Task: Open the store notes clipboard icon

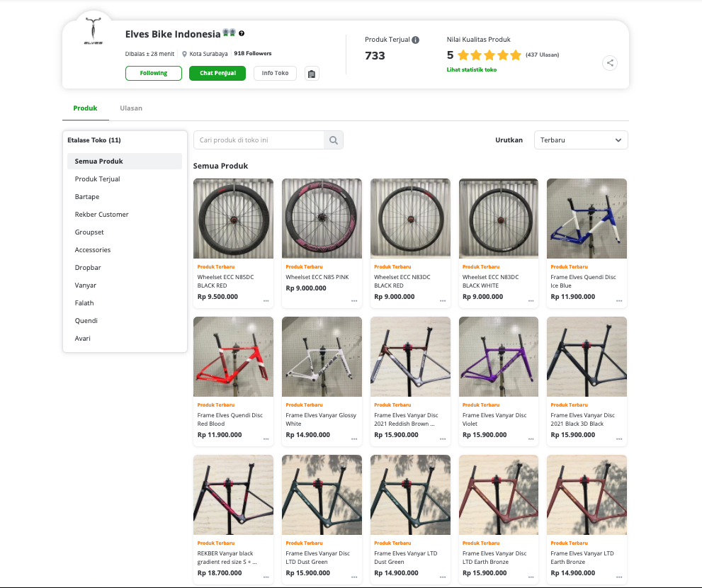Action: click(x=312, y=74)
